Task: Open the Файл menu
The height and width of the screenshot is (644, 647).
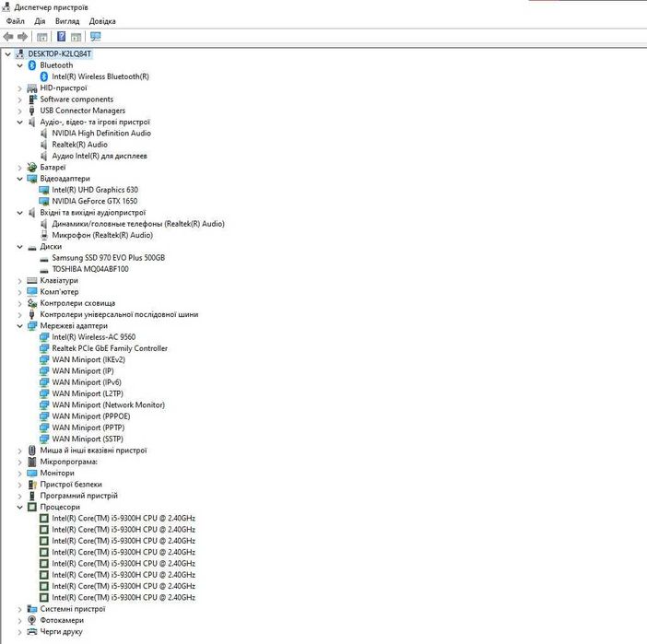Action: pos(16,21)
